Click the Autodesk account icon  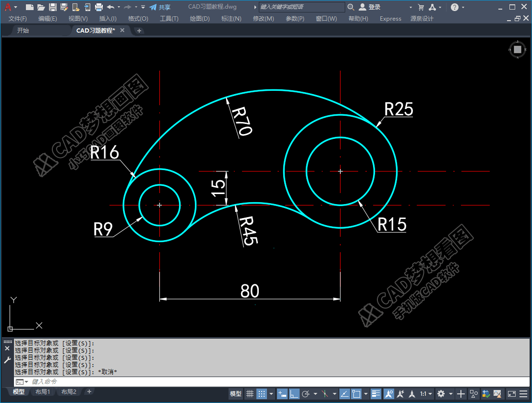[x=433, y=7]
